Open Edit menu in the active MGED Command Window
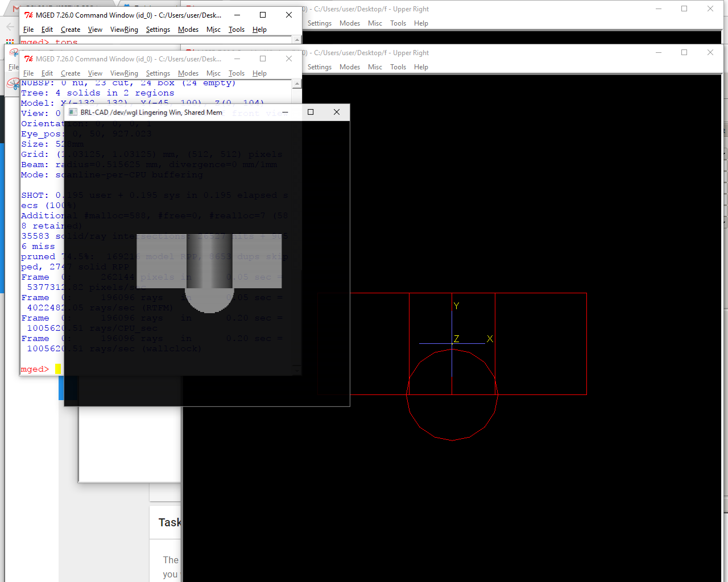 click(47, 30)
